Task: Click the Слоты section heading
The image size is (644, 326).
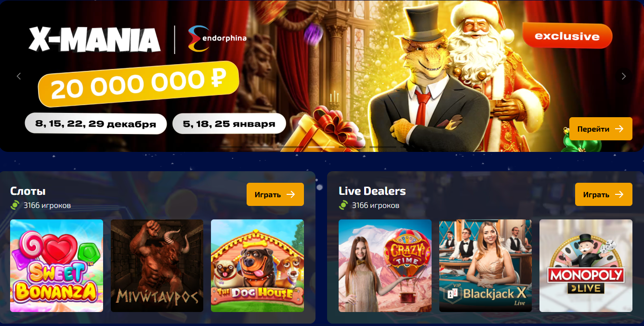Action: coord(28,191)
